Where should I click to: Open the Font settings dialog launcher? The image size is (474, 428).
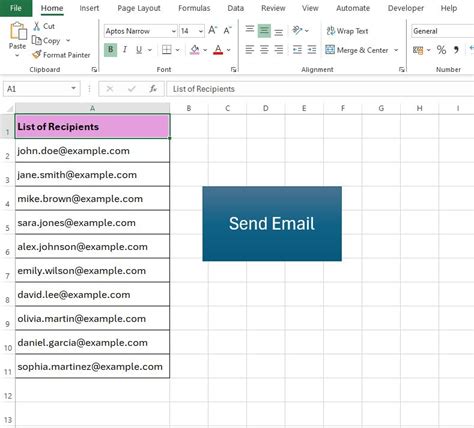pos(234,69)
